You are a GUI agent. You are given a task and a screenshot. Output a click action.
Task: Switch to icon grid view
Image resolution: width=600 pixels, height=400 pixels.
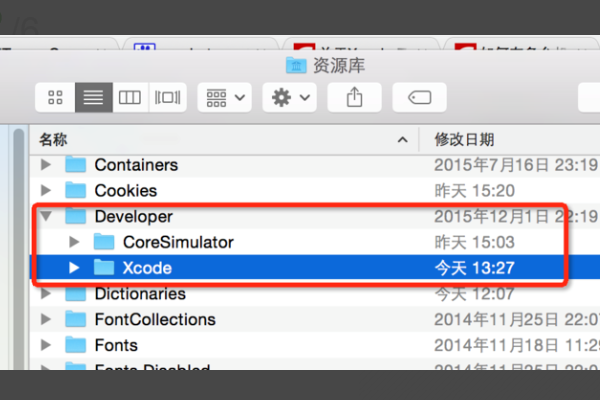(55, 97)
